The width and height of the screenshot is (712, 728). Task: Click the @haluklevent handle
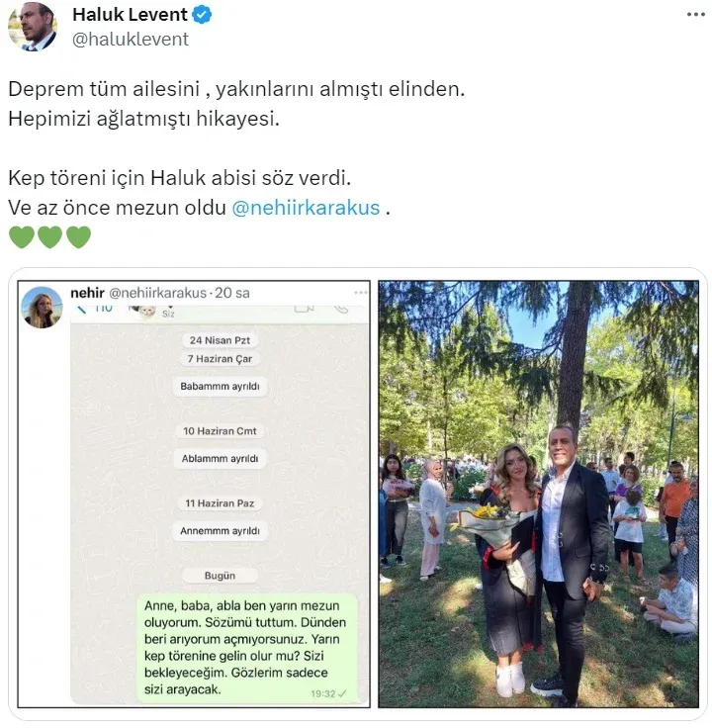pos(131,39)
